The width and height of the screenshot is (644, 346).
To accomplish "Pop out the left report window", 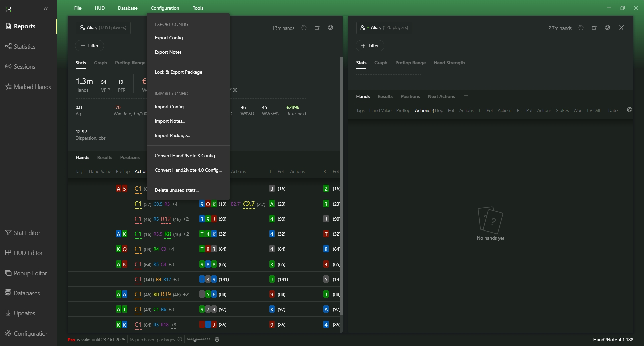I will click(317, 28).
